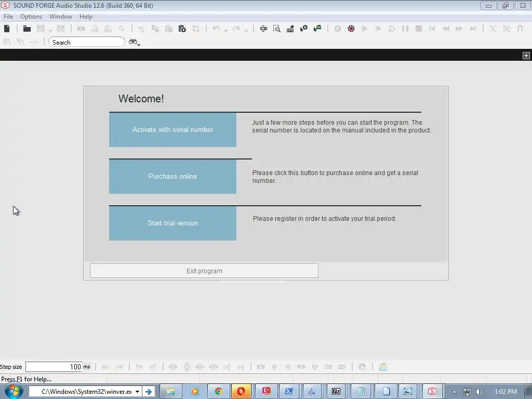Expand the taskbar address bar dropdown
The height and width of the screenshot is (399, 532).
(137, 392)
